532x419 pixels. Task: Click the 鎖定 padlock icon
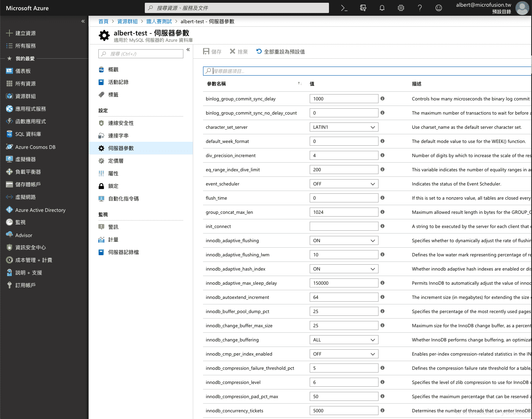[101, 186]
